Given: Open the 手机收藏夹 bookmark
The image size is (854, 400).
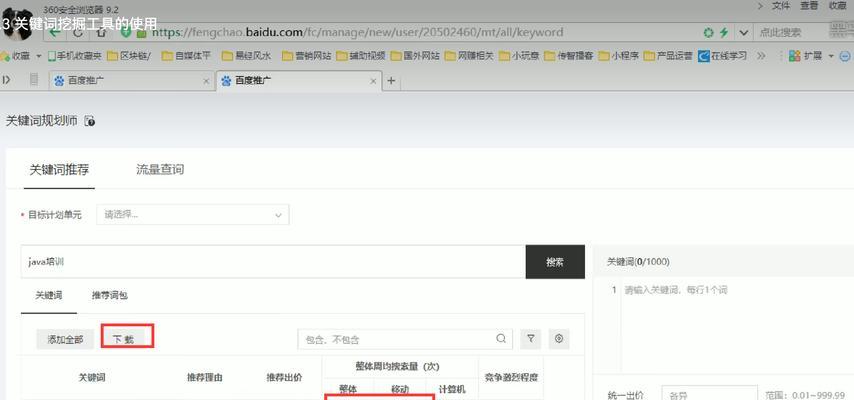Looking at the screenshot, I should click(x=75, y=56).
